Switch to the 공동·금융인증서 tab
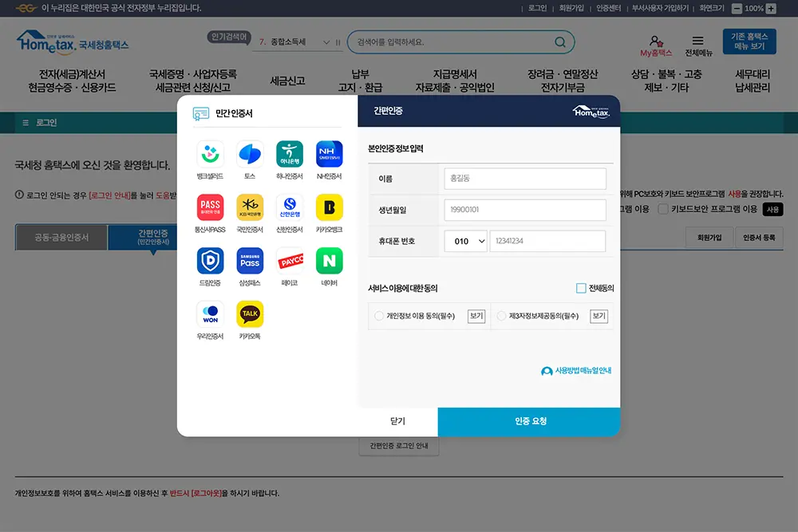 [61, 237]
